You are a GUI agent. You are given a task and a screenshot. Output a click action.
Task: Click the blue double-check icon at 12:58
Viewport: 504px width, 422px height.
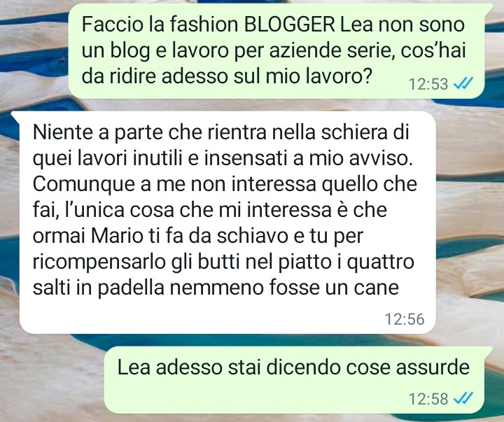pos(463,398)
